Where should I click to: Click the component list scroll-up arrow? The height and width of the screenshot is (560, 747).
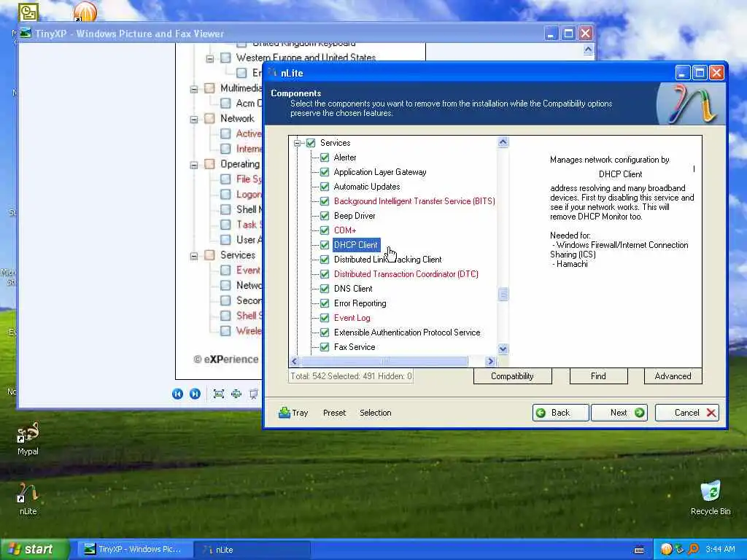coord(503,142)
